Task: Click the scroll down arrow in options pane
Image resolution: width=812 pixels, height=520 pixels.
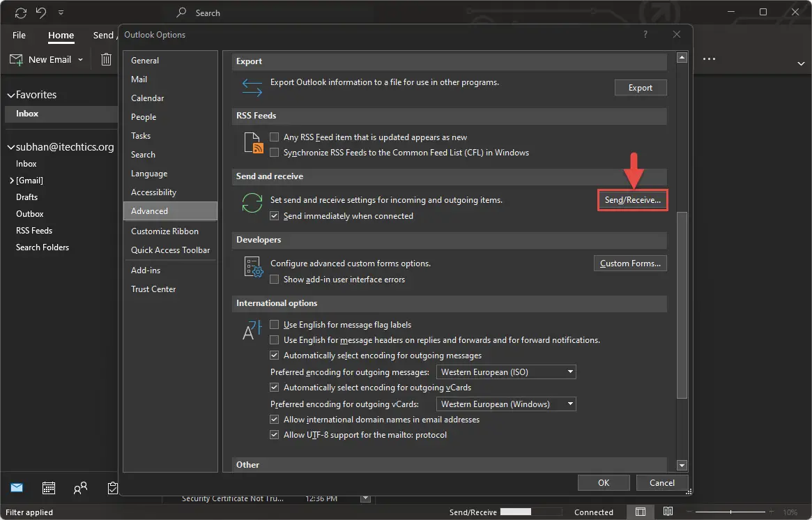Action: click(682, 465)
